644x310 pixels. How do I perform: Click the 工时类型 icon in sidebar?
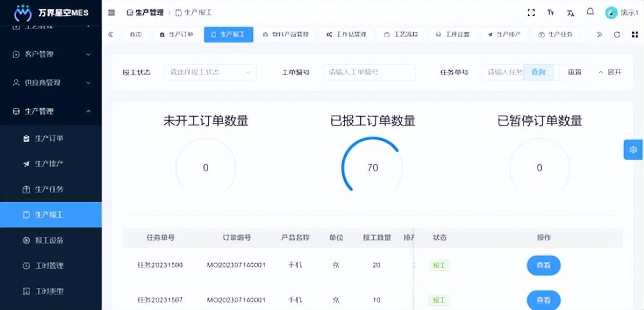(27, 291)
